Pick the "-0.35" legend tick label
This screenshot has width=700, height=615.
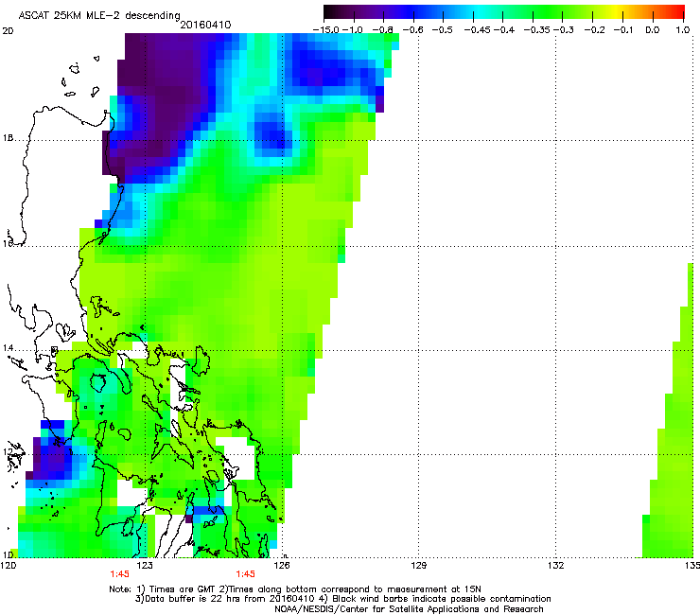point(537,30)
